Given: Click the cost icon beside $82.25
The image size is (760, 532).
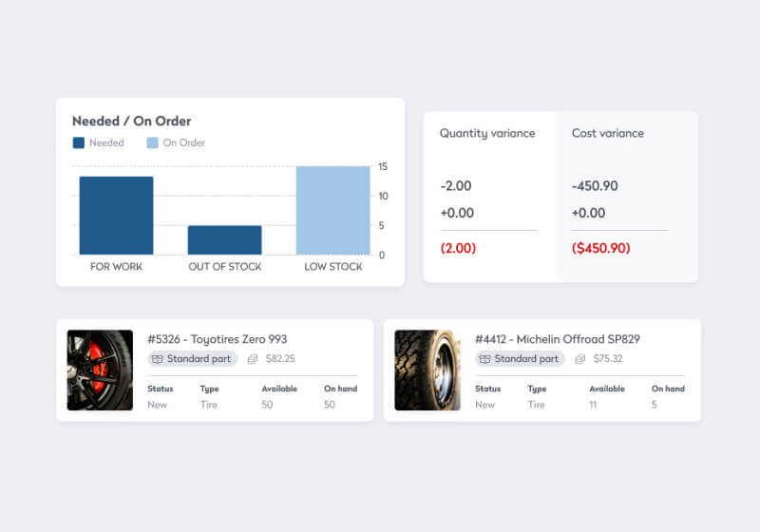Looking at the screenshot, I should click(253, 359).
